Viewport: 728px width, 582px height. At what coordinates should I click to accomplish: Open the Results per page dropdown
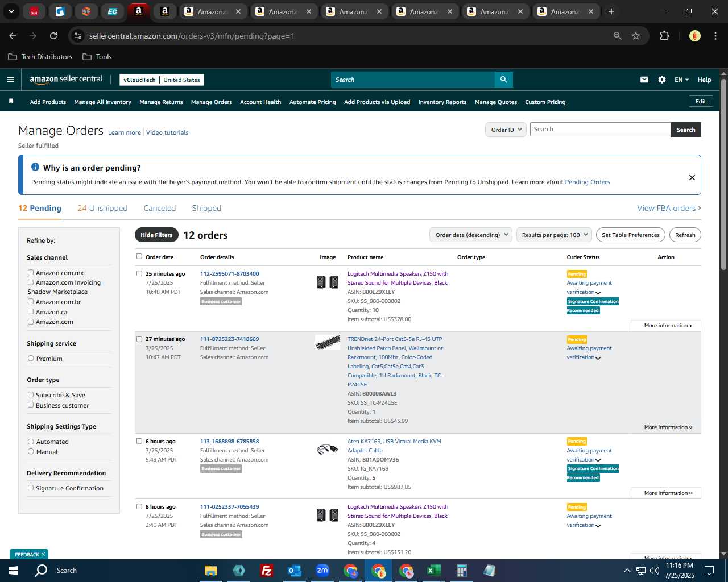554,235
